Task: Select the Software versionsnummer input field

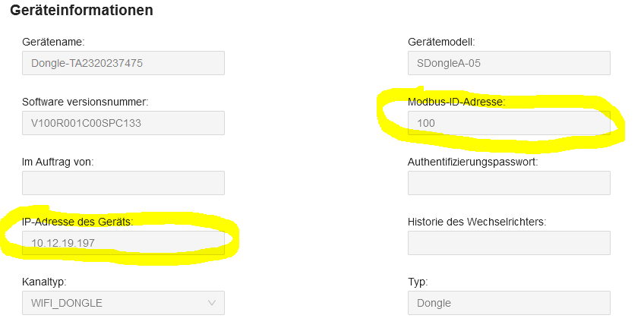Action: 123,123
